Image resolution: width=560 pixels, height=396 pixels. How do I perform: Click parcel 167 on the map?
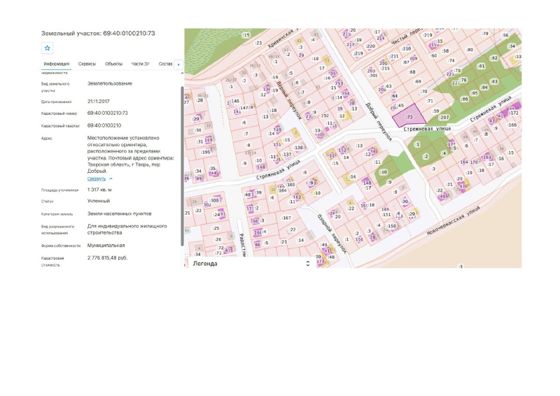[x=286, y=218]
